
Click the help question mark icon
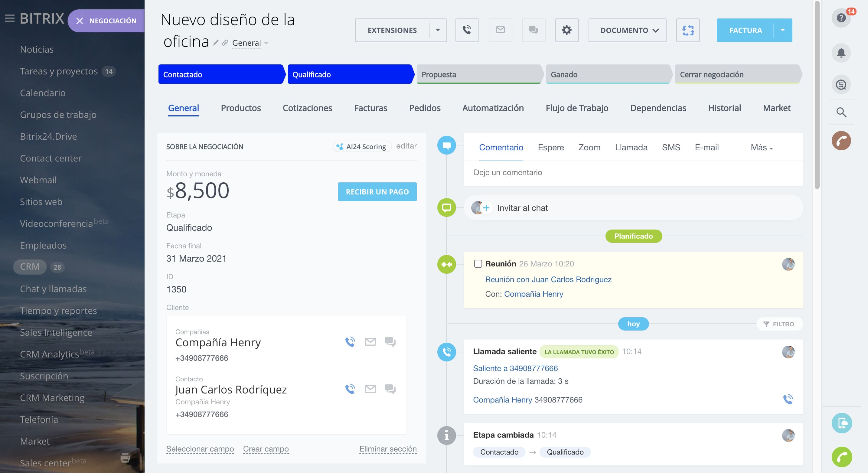[x=841, y=18]
